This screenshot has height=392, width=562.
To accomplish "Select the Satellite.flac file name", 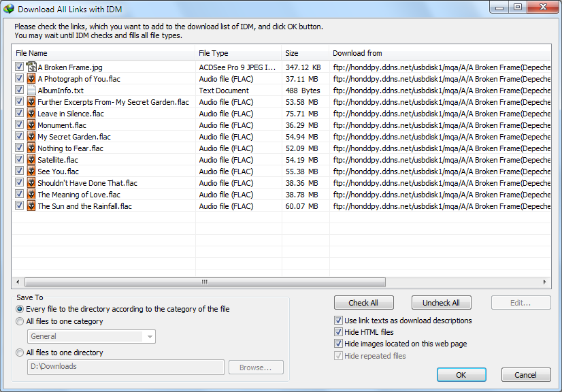I will pos(58,160).
